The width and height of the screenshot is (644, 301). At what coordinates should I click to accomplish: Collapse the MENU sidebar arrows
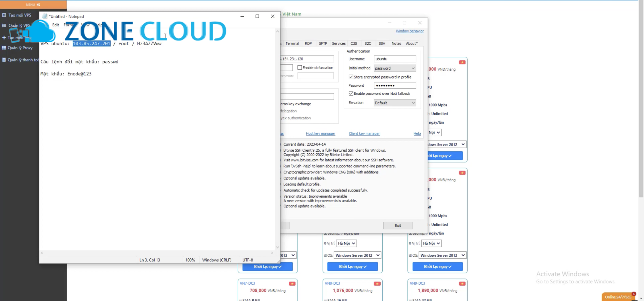[x=38, y=5]
